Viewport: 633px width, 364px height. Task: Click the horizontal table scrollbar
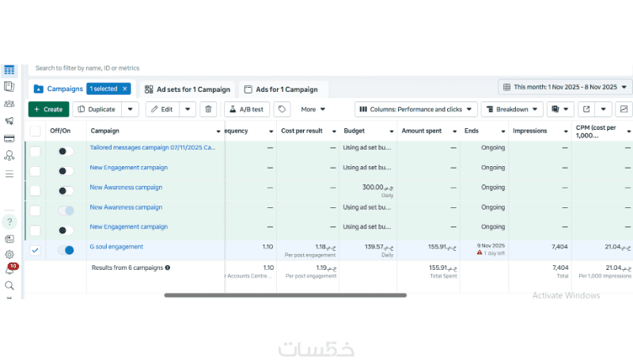tap(286, 295)
